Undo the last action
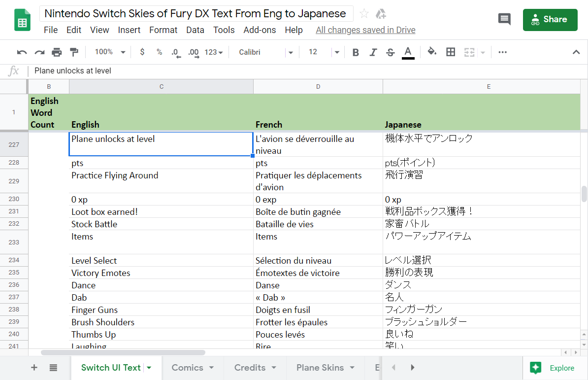The height and width of the screenshot is (380, 588). point(22,52)
